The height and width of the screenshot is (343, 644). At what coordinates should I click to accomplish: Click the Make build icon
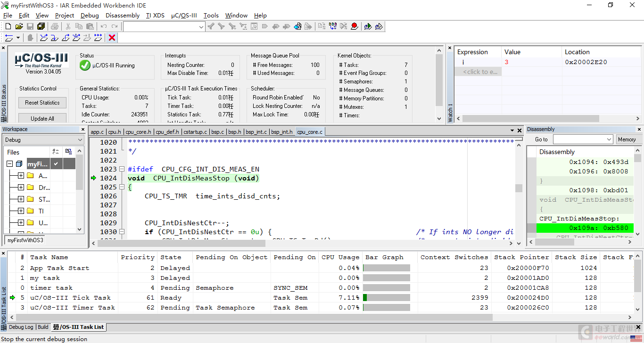pyautogui.click(x=333, y=26)
